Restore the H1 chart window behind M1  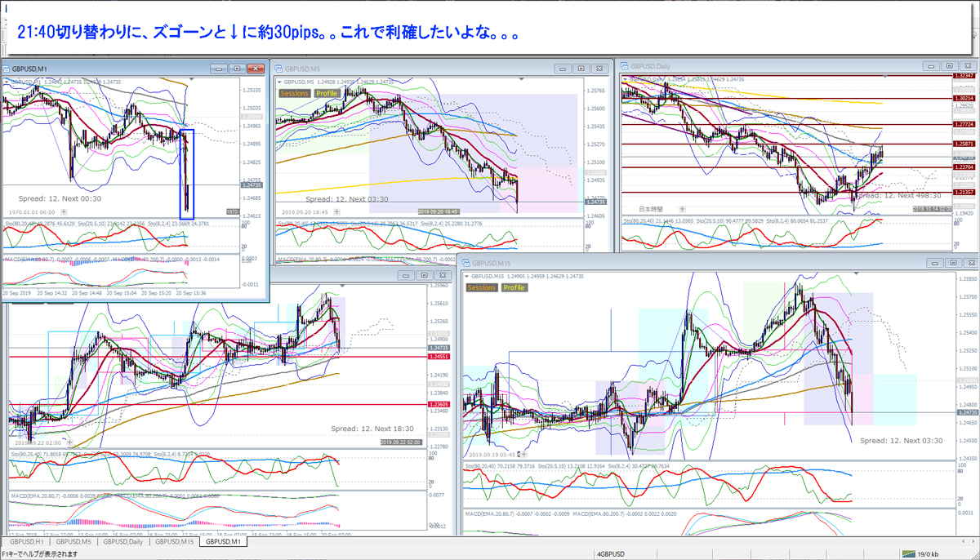[x=424, y=276]
